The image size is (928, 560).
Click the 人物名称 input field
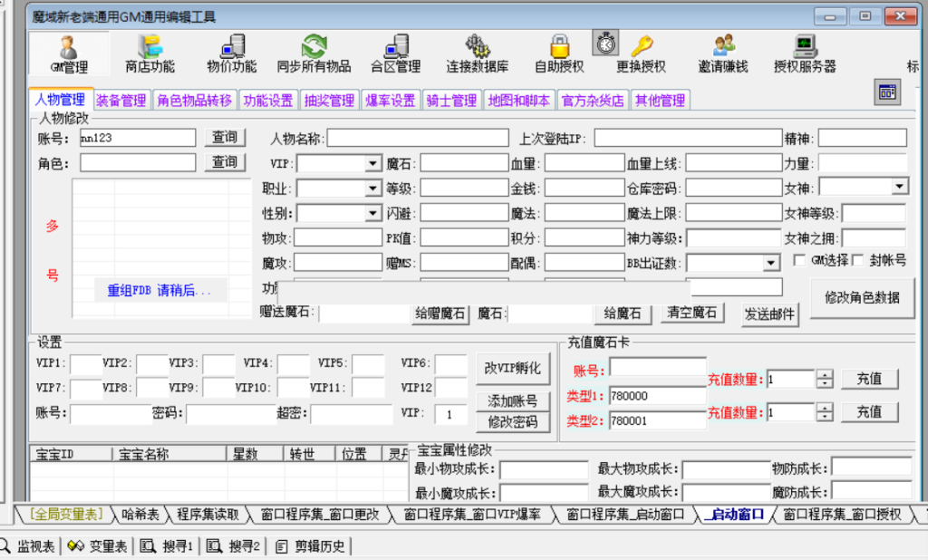tap(418, 138)
